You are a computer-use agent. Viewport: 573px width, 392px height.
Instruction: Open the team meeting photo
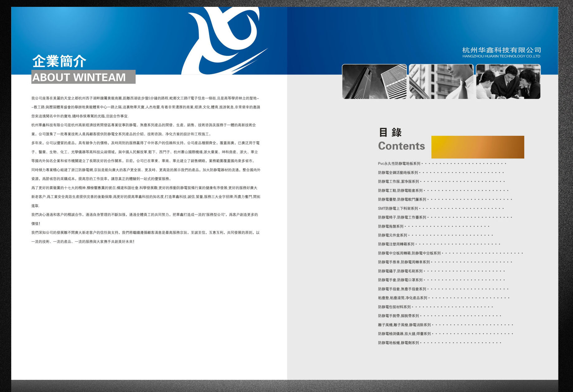[508, 82]
